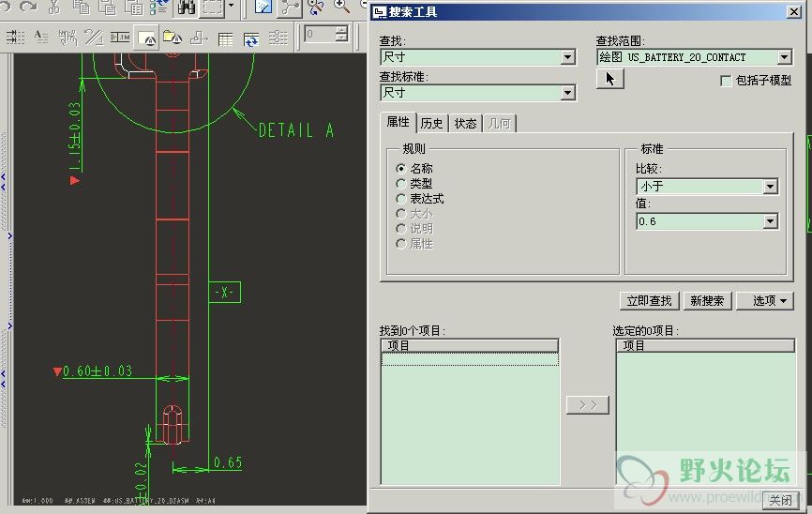
Task: Click the hand cleanup dimensions icon
Action: pos(68,38)
